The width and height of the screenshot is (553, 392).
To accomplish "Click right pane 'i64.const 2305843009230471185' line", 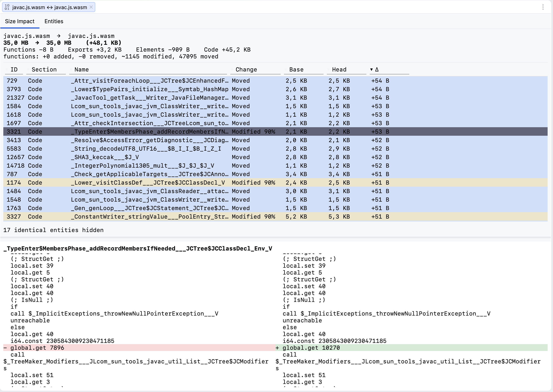I will pos(334,341).
